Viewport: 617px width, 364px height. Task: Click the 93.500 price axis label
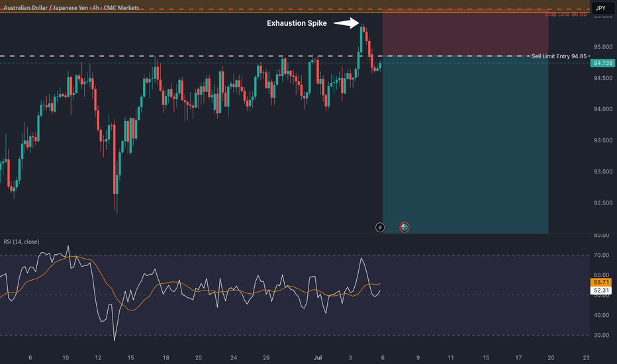603,140
